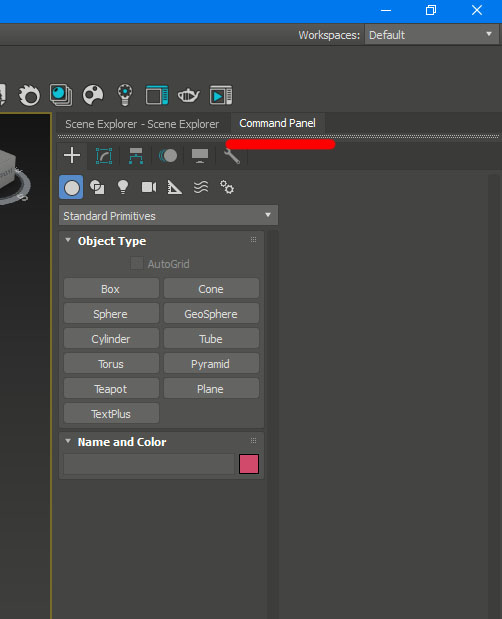
Task: Open the Standard Primitives dropdown
Action: click(x=168, y=216)
